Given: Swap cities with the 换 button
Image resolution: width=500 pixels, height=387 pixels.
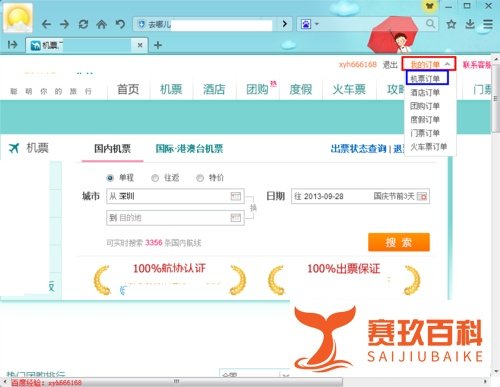Looking at the screenshot, I should [x=253, y=208].
